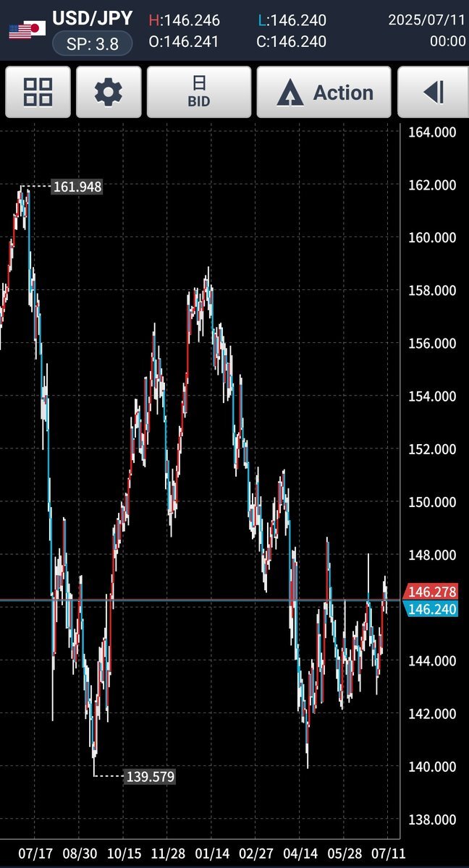Select the open price O:146.241
The width and height of the screenshot is (469, 868).
(x=184, y=41)
